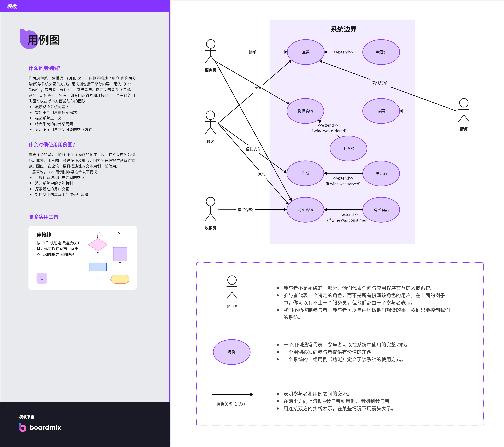Select the 点菜 use case ellipse
Viewport: 504px width, 447px height.
pos(305,52)
